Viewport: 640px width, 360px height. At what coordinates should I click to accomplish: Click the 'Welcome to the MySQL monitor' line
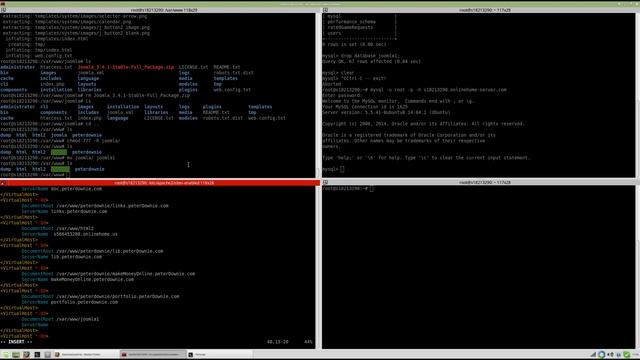point(398,101)
